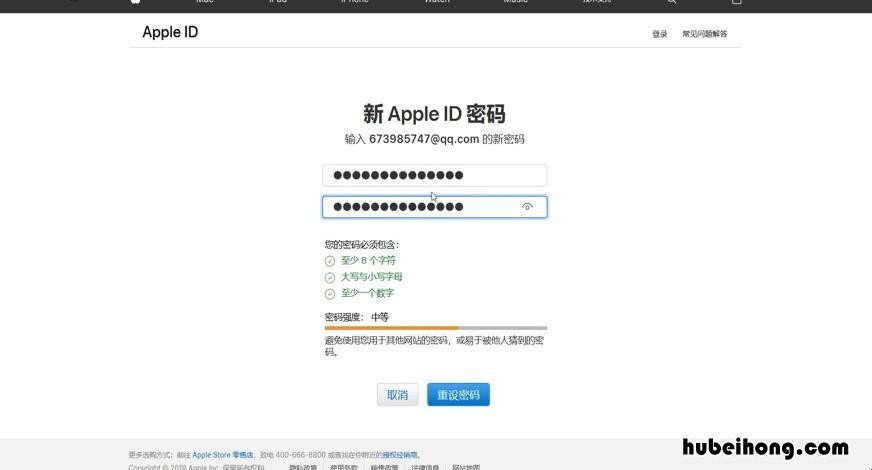
Task: Click the 您的密码必须包含 label
Action: point(361,244)
